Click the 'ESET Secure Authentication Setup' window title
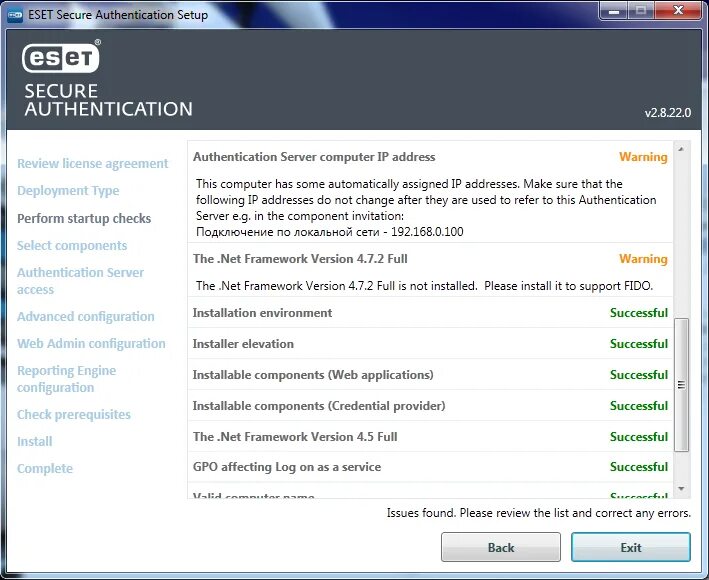709x580 pixels. (118, 15)
